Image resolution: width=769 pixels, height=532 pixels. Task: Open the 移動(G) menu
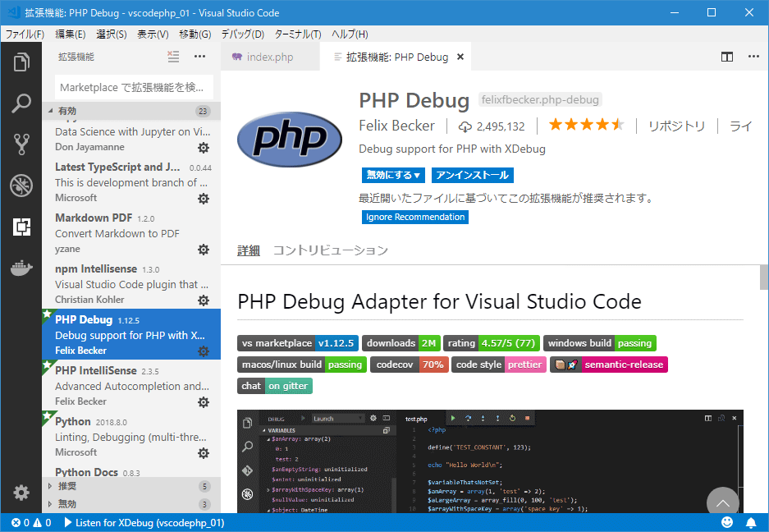tap(195, 34)
